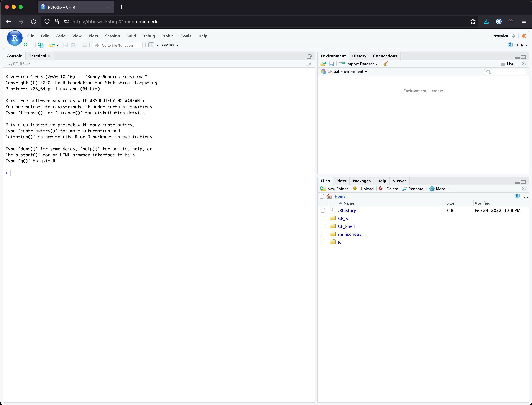Switch to the Terminal tab
This screenshot has height=405, width=532.
click(37, 56)
